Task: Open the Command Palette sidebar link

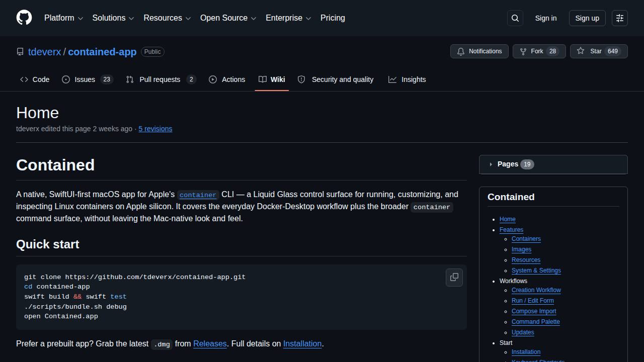Action: 536,322
